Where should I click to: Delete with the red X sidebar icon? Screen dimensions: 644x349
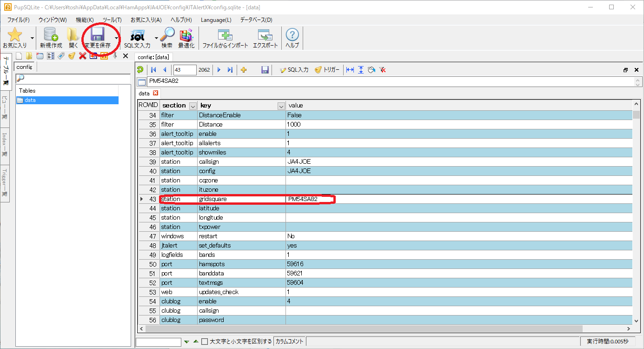[x=82, y=56]
